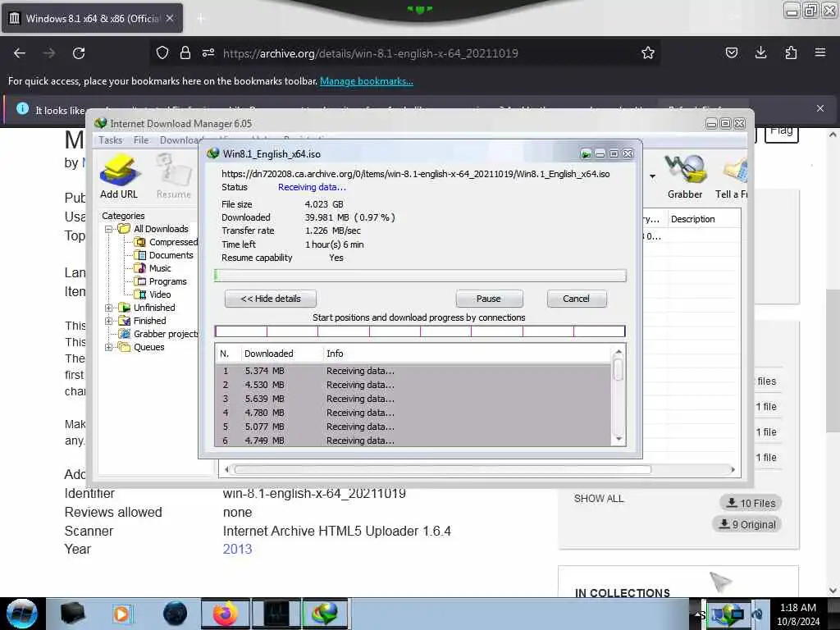Click the 9 Original download link
Screen dimensions: 840x630
point(747,524)
